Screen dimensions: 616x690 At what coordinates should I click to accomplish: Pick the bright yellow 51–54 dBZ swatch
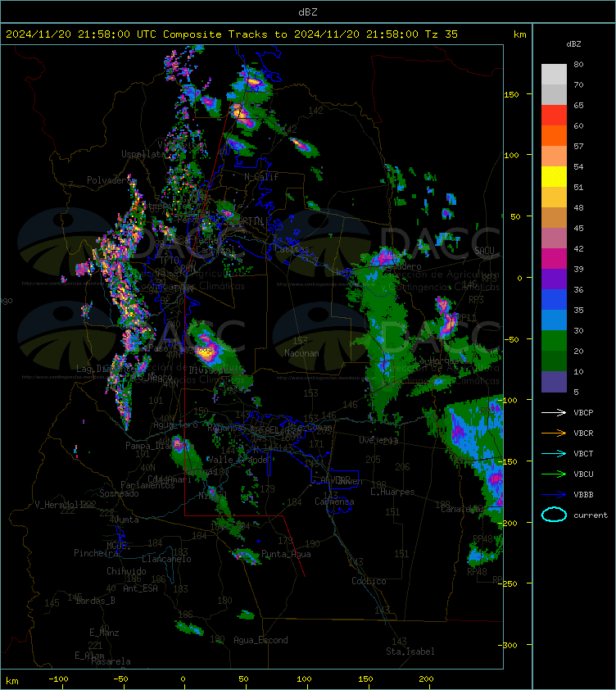pos(554,176)
